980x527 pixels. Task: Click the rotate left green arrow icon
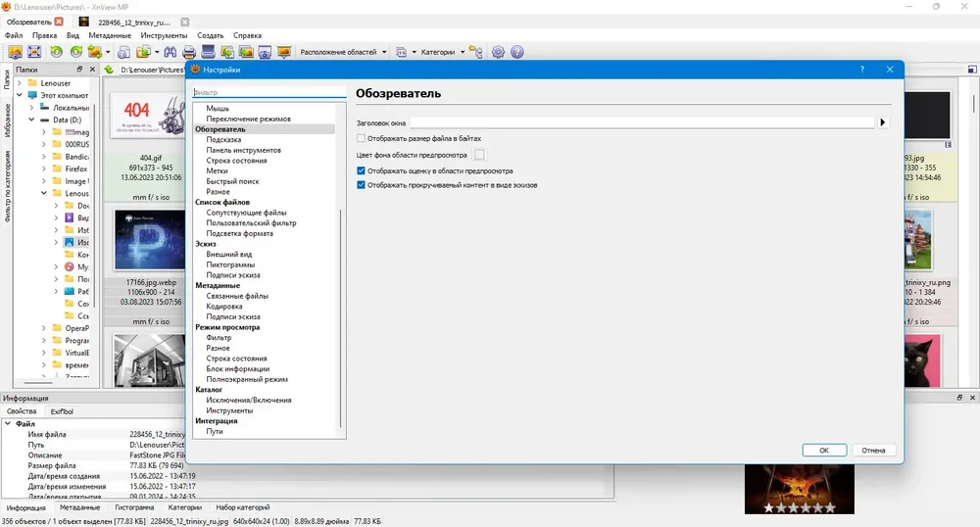[56, 53]
